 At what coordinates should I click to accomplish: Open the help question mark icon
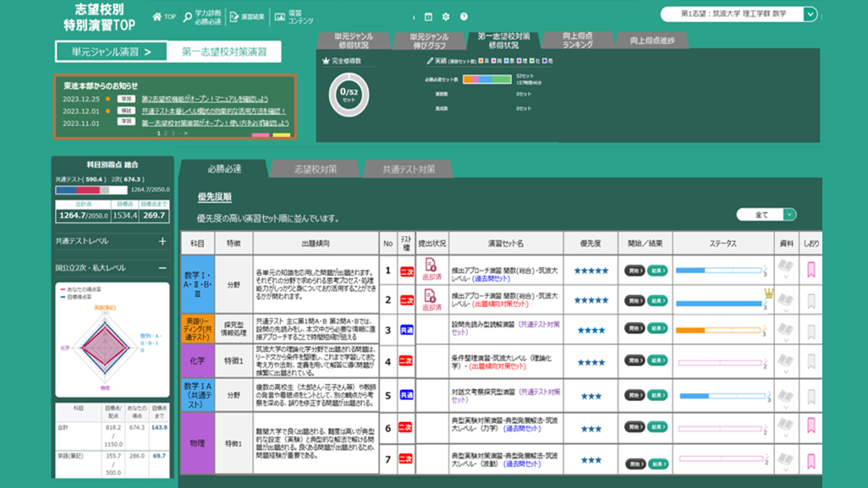[464, 17]
